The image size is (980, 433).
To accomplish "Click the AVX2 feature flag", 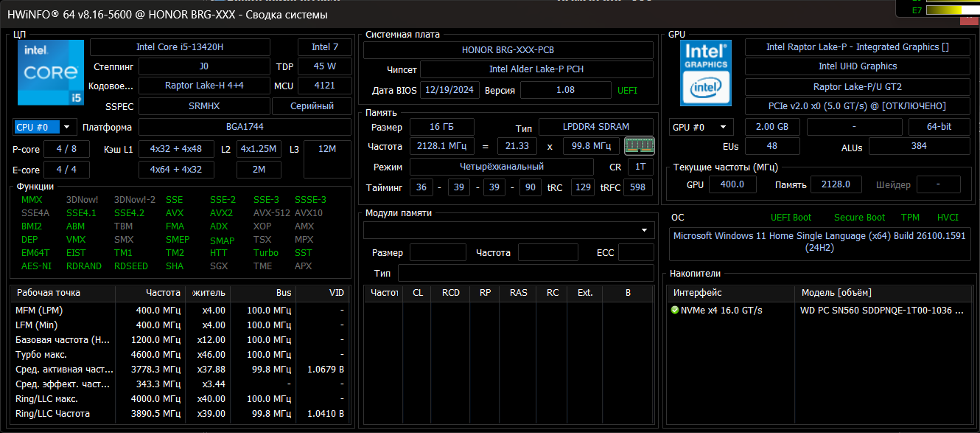I will coord(221,213).
